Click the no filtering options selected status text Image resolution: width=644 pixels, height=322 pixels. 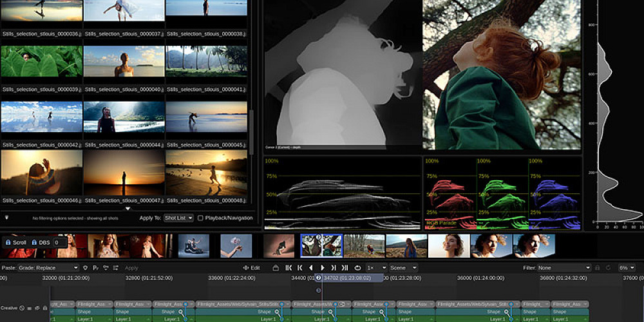pyautogui.click(x=74, y=218)
